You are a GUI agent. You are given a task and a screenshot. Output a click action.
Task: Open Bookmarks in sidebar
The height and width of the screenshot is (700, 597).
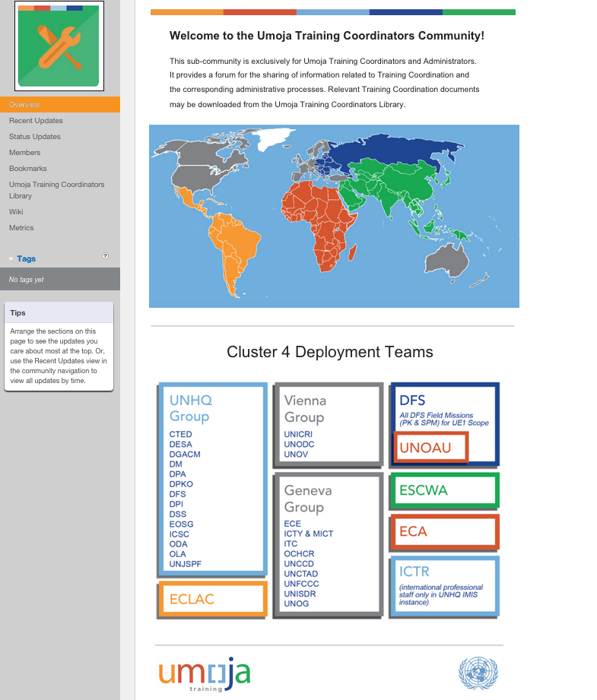coord(27,168)
